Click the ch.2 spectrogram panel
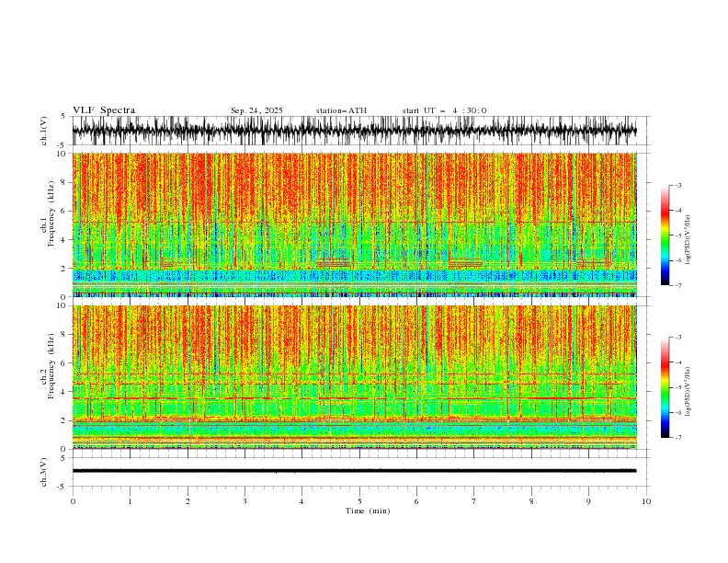This screenshot has height=563, width=728. pyautogui.click(x=354, y=377)
